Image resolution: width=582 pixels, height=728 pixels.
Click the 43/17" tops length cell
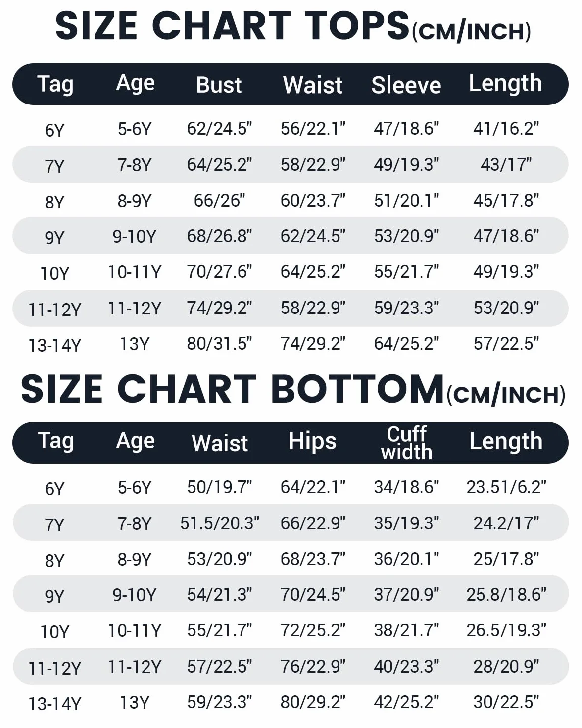pos(506,164)
